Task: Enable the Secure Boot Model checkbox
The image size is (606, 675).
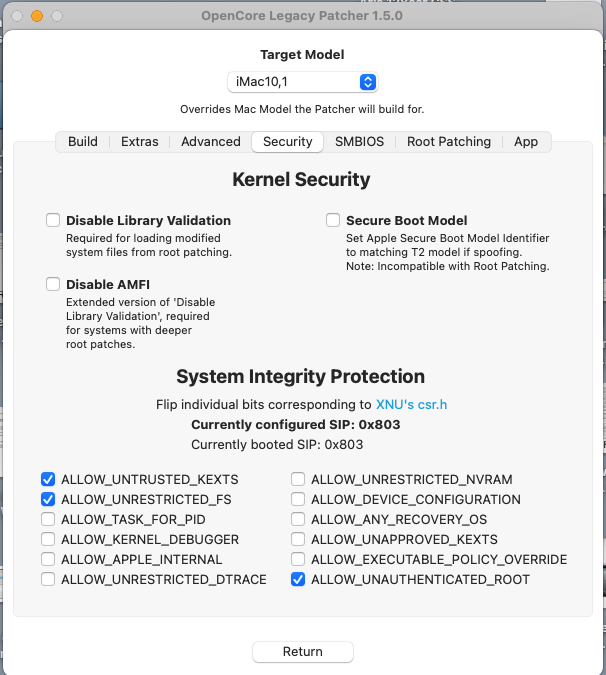Action: (x=333, y=220)
